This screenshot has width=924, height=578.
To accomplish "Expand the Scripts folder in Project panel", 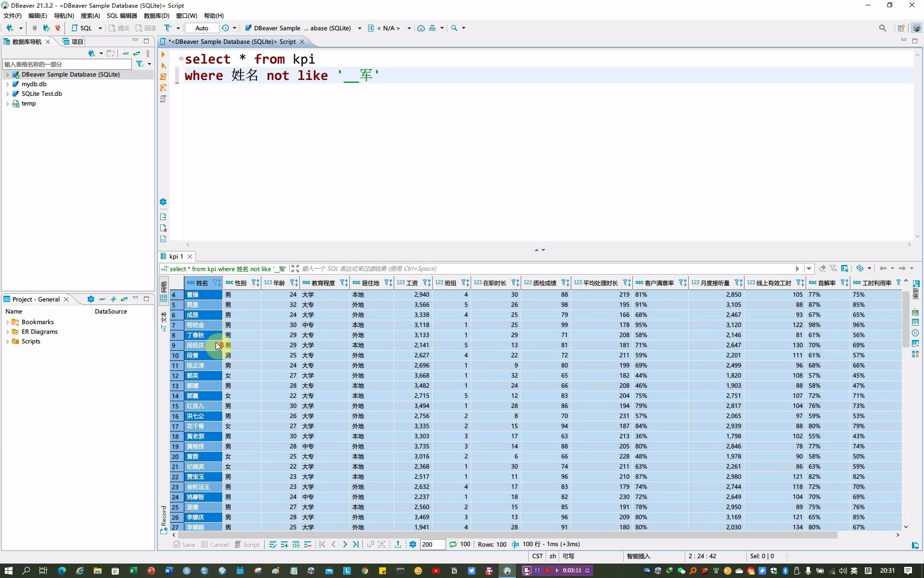I will pyautogui.click(x=7, y=342).
